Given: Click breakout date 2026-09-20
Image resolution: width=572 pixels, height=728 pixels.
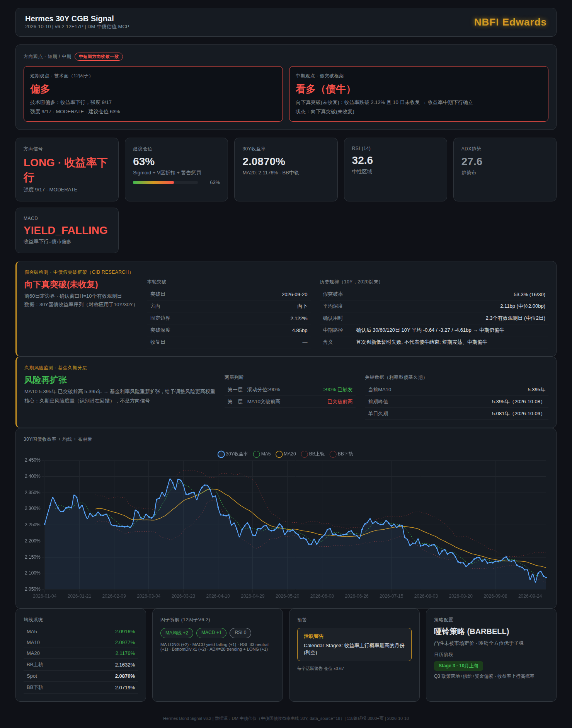Looking at the screenshot, I should pyautogui.click(x=295, y=295).
